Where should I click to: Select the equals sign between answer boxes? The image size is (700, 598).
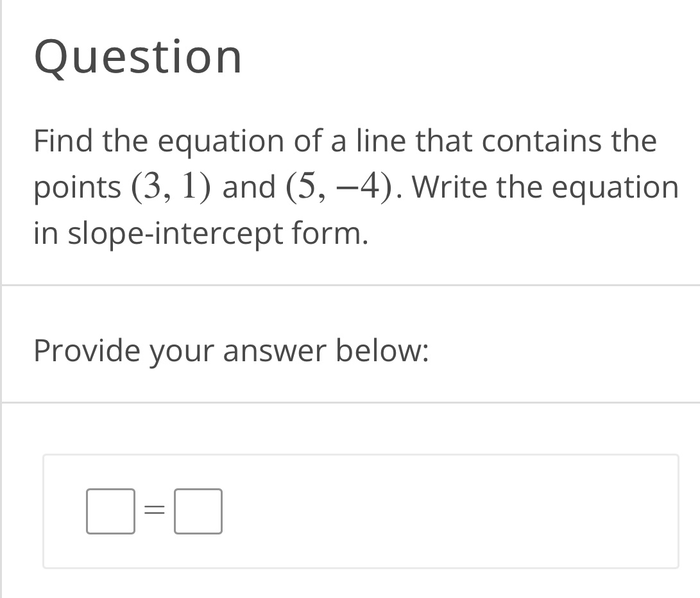155,510
